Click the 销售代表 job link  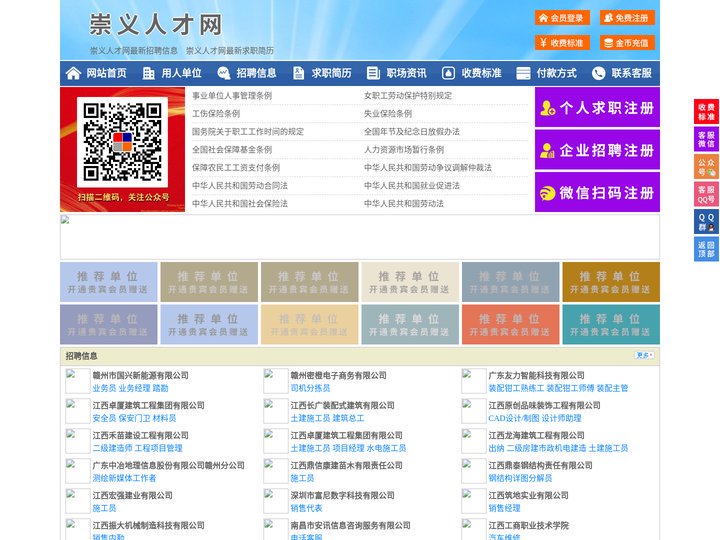(x=306, y=508)
